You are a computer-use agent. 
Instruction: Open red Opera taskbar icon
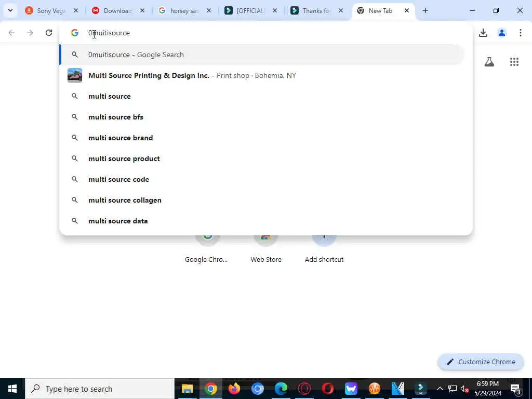coord(328,389)
